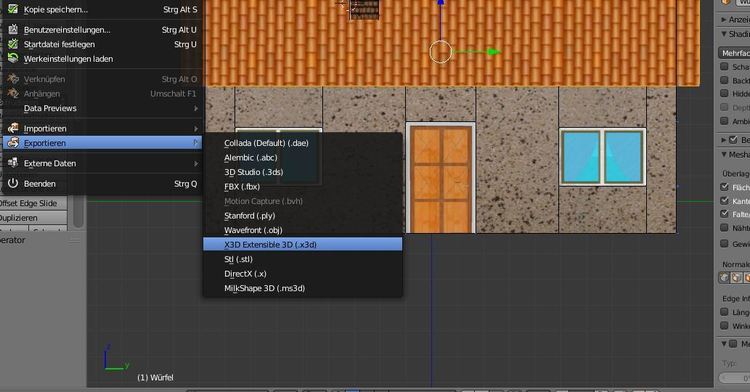Click the Externe Daten icon
This screenshot has height=392, width=750.
click(13, 163)
